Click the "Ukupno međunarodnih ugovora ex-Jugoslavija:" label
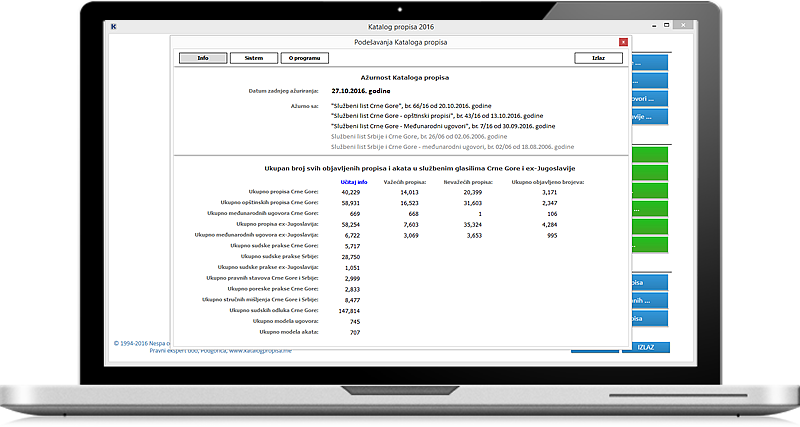800x427 pixels. click(256, 235)
